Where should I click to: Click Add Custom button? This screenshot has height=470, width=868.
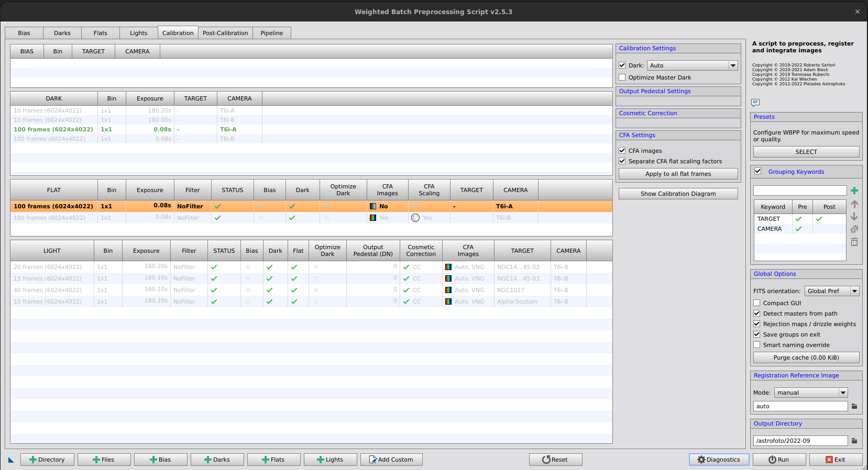tap(391, 460)
